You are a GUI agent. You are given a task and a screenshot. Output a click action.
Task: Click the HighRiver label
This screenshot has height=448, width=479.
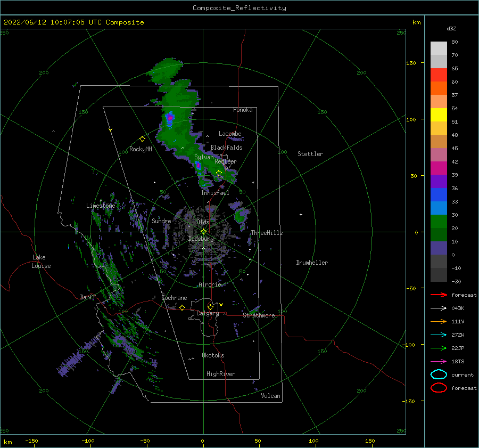click(x=221, y=374)
